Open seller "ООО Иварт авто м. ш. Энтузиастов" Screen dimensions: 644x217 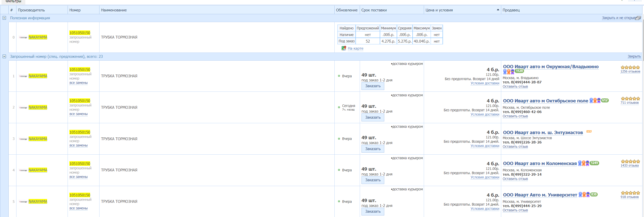point(543,132)
